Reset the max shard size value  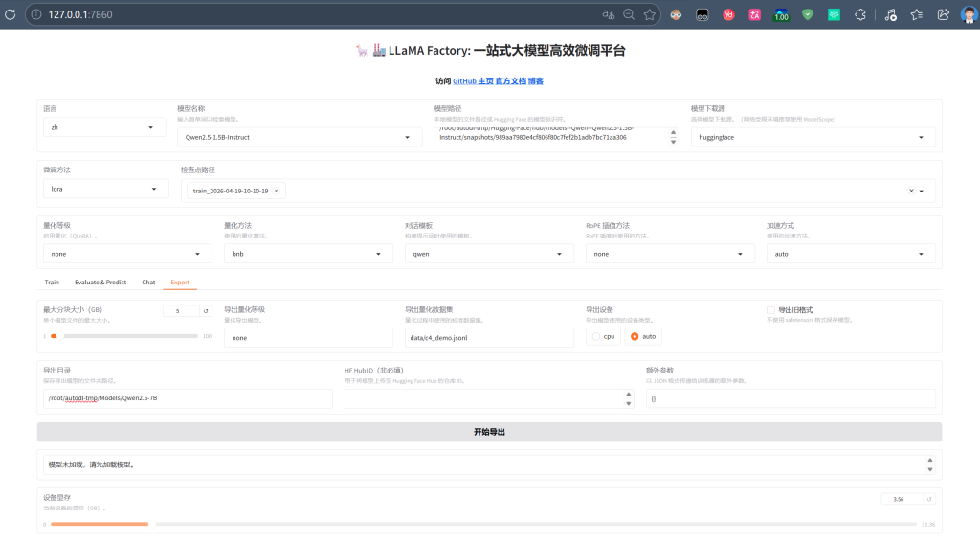206,311
